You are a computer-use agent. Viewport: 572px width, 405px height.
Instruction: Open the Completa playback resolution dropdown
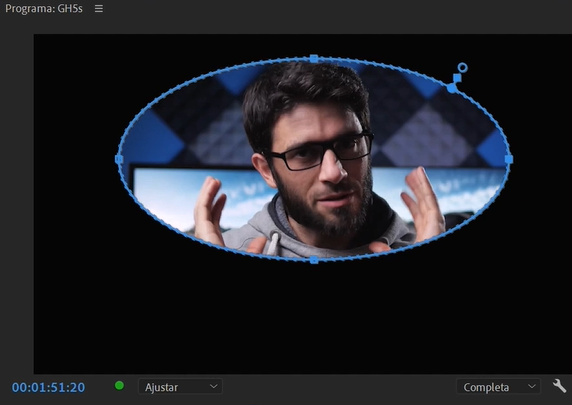pos(498,387)
